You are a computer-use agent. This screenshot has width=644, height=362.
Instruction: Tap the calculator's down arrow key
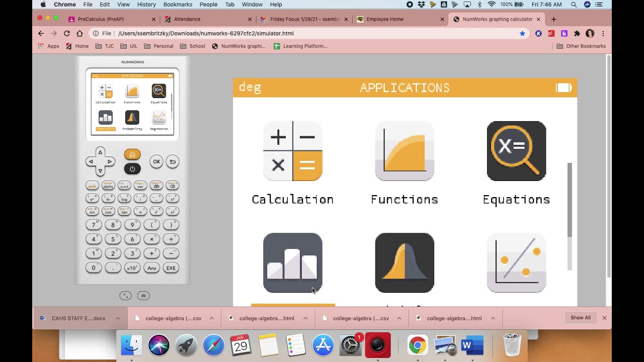[100, 171]
